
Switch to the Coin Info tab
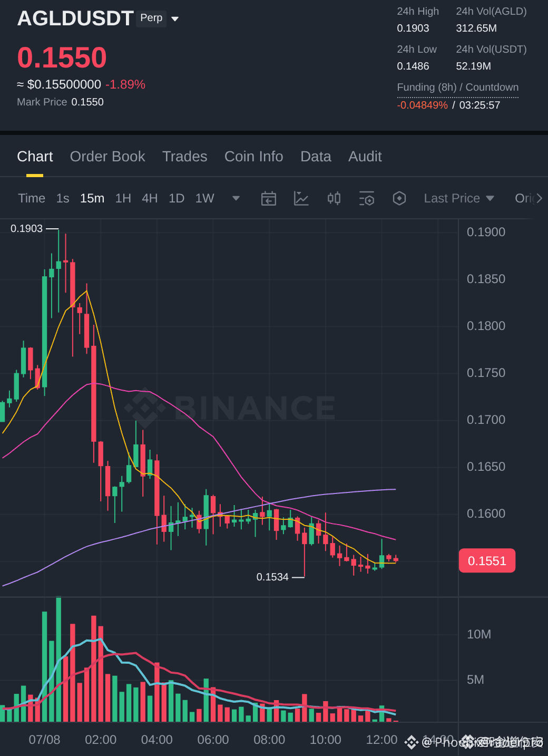tap(253, 157)
